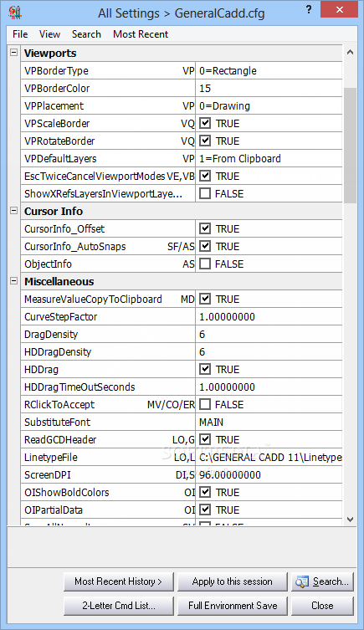The image size is (364, 630).
Task: Toggle OIPartialData checkbox
Action: coord(205,510)
